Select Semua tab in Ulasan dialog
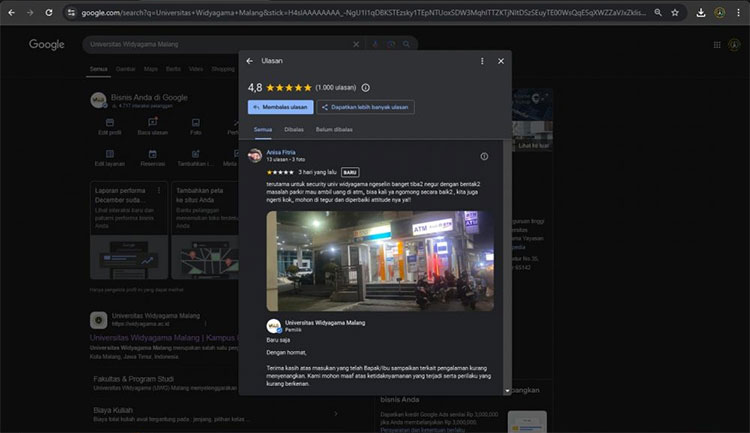 click(x=263, y=130)
